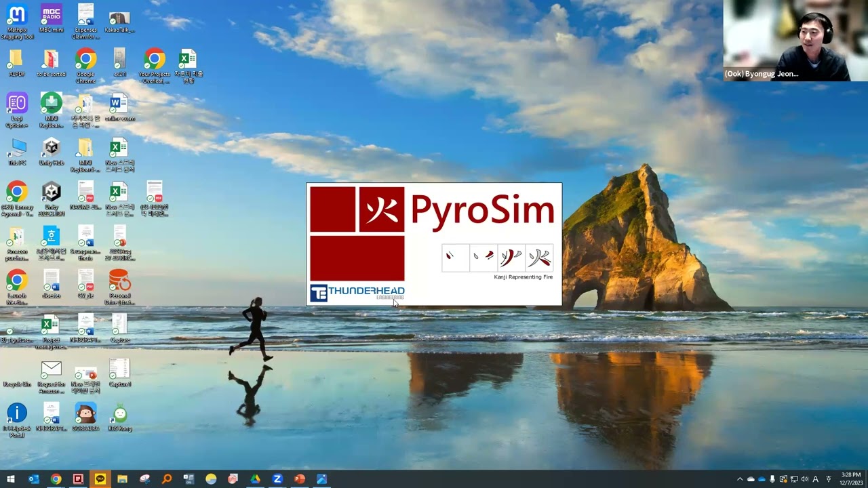This screenshot has height=488, width=868.
Task: Open the ex2.1 file icon
Action: 120,62
